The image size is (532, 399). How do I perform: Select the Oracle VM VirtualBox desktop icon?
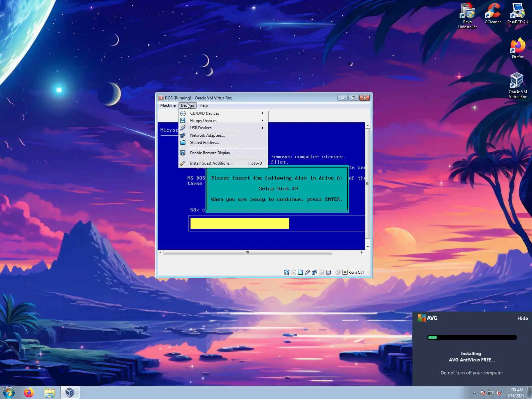[518, 86]
